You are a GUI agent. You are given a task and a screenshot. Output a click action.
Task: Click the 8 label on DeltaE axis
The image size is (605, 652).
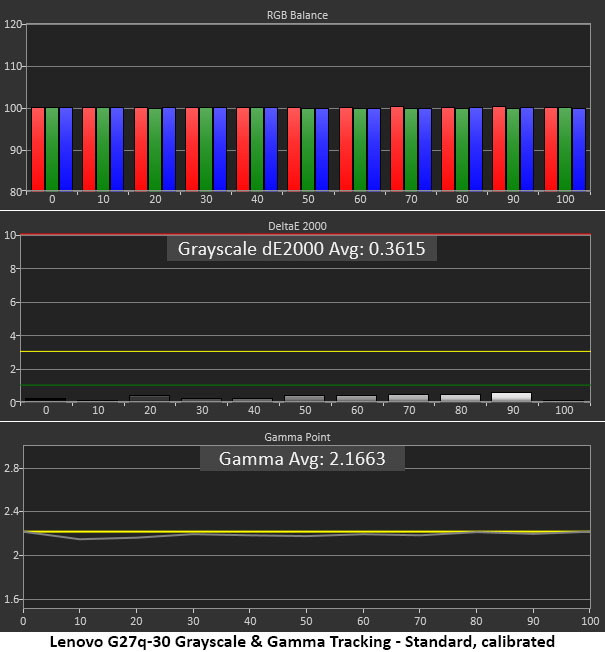(x=13, y=269)
